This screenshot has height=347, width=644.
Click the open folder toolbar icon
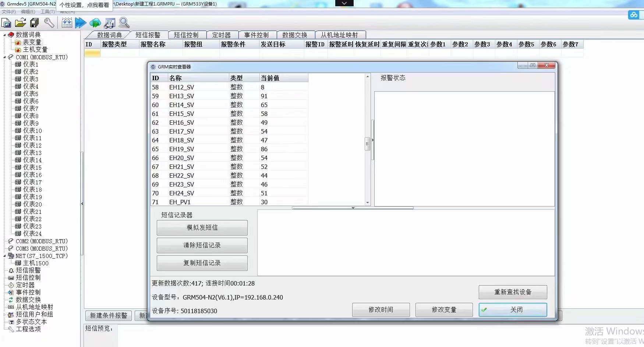click(x=20, y=23)
